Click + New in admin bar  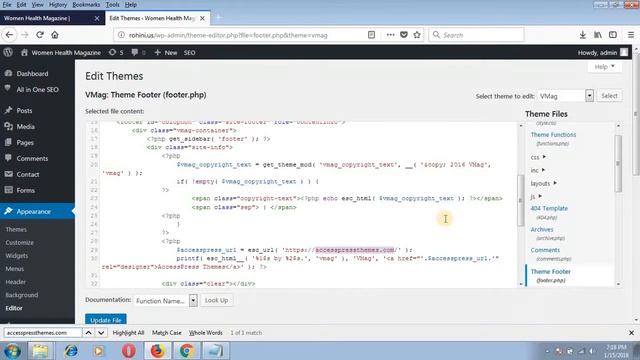tap(166, 53)
